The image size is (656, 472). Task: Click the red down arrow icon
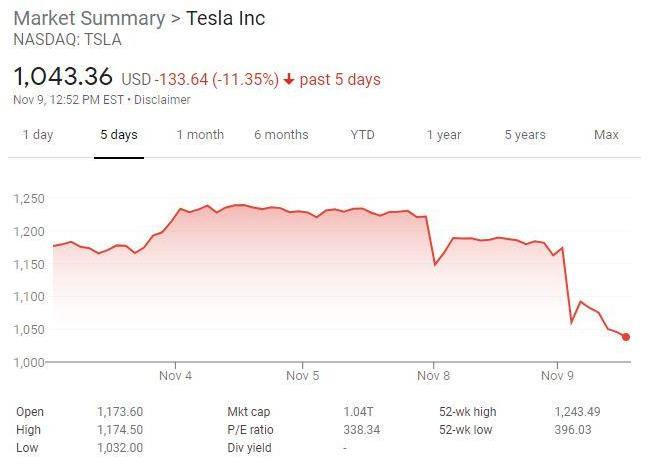point(289,79)
